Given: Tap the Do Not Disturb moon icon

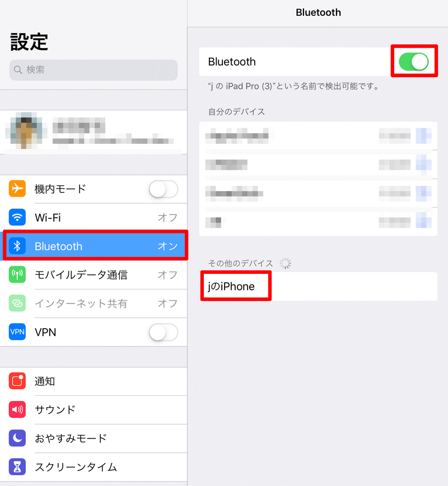Looking at the screenshot, I should (x=17, y=438).
